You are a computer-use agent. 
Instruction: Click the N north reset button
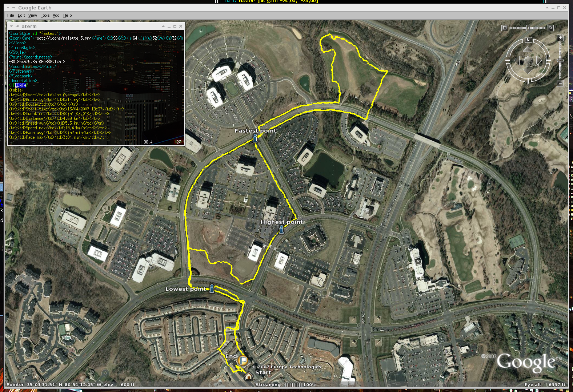click(528, 40)
